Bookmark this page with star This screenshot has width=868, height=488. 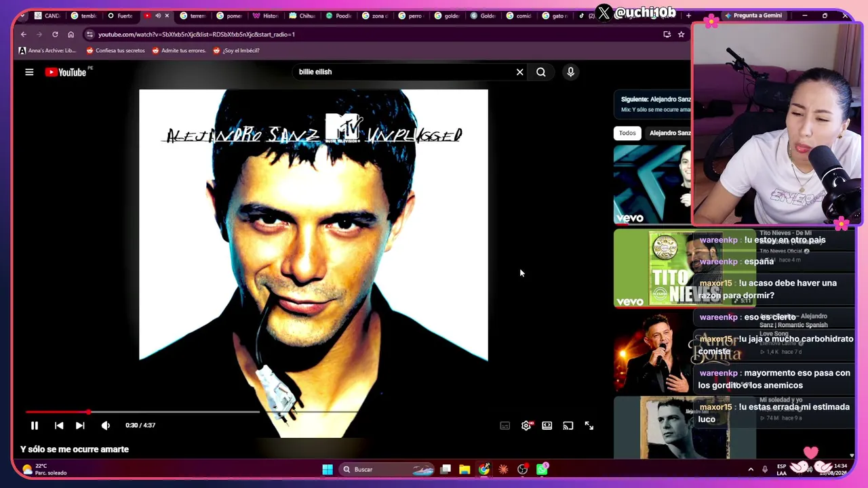(x=681, y=34)
